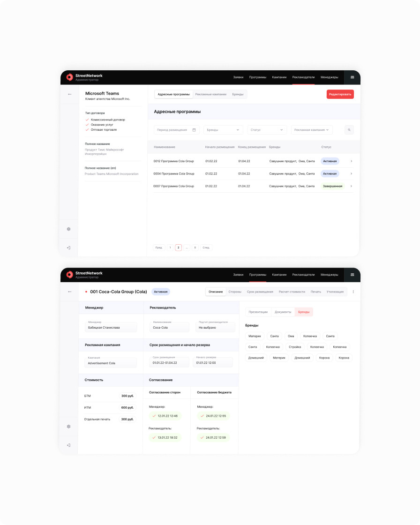The height and width of the screenshot is (525, 420).
Task: Select current page 2 in pagination
Action: point(179,248)
